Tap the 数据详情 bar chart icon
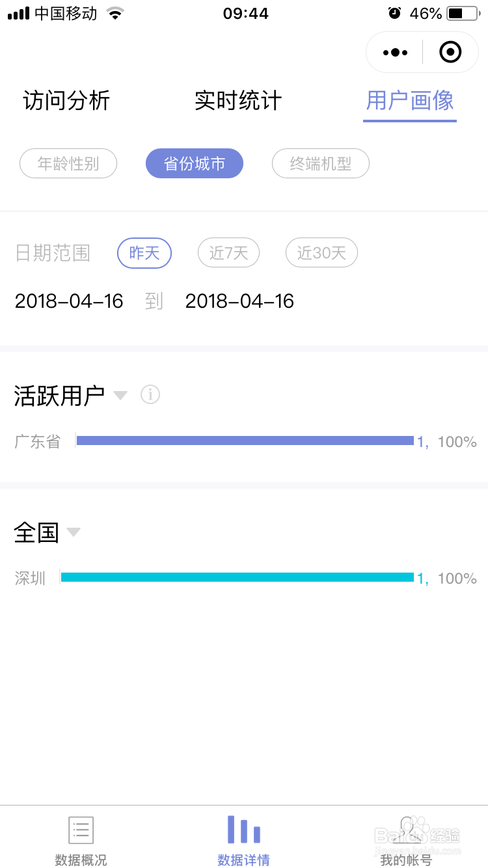 [244, 830]
